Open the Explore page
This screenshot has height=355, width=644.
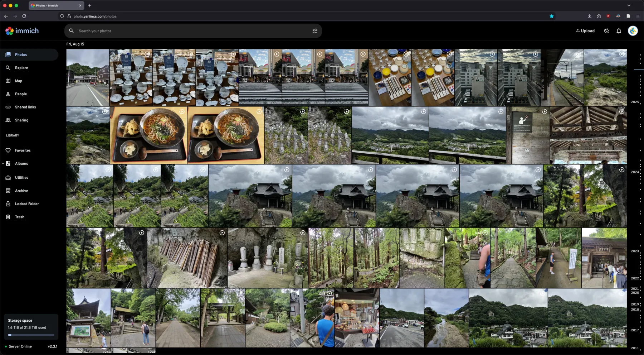click(x=21, y=68)
